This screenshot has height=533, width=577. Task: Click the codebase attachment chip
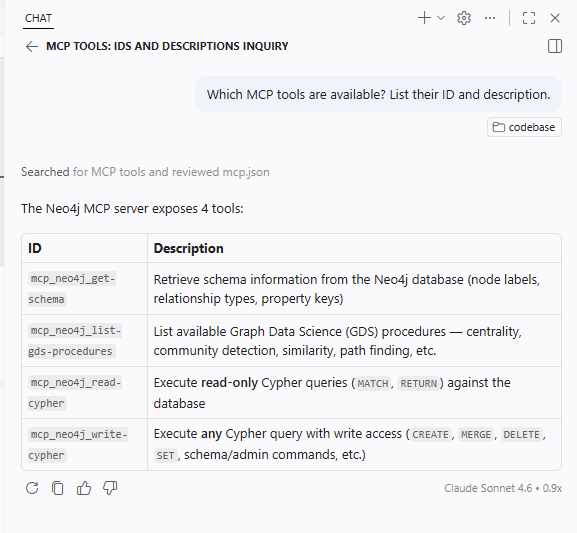(524, 127)
